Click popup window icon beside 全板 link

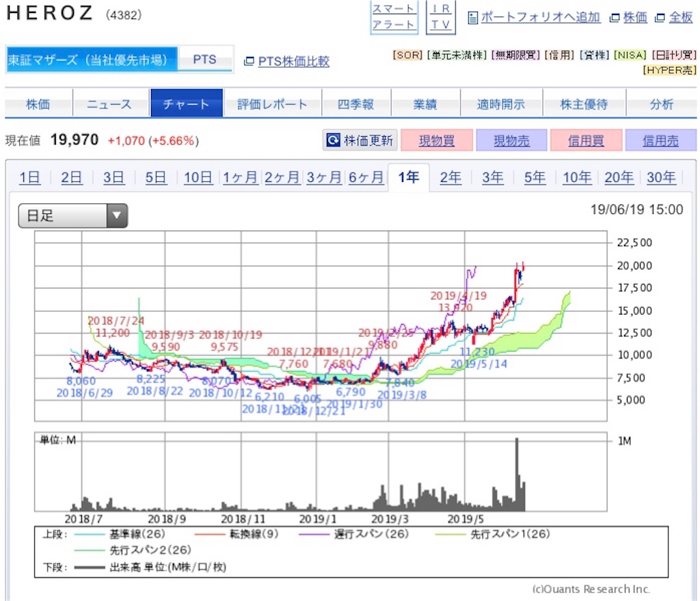coord(660,18)
